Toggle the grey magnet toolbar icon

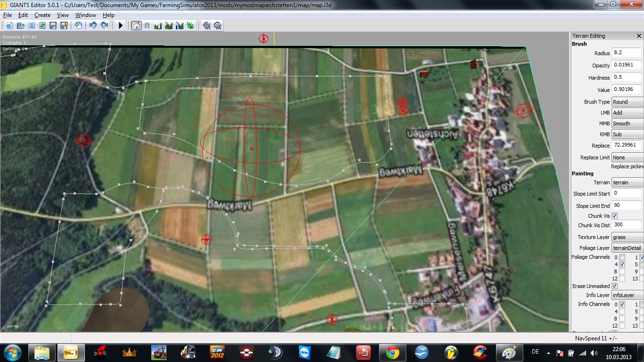point(147,25)
